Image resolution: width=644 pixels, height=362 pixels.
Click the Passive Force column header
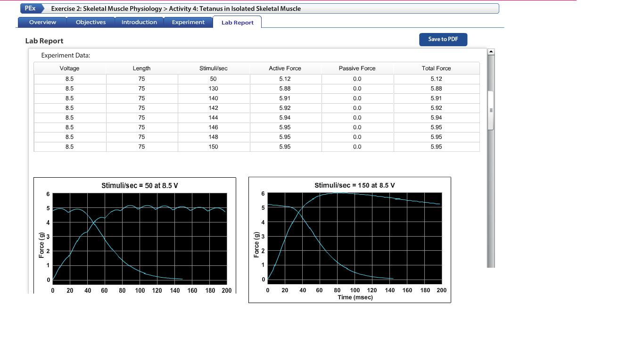357,68
